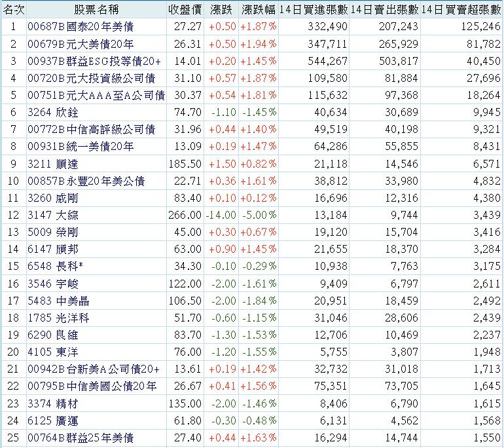Select 00795B中信美國公債20年 row name
504x448 pixels.
pyautogui.click(x=92, y=386)
